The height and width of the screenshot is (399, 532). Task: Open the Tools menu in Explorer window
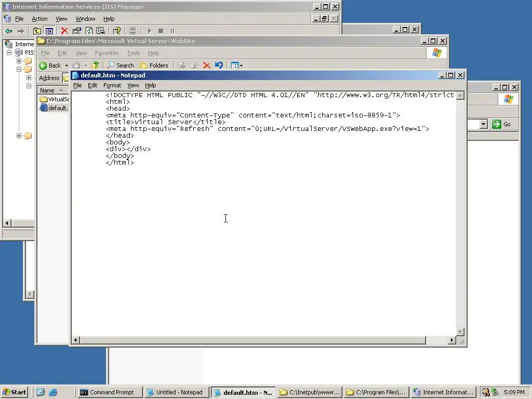[134, 53]
